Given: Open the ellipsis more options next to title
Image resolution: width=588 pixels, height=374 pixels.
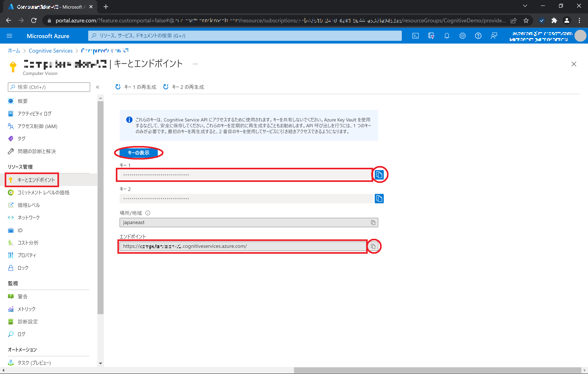Looking at the screenshot, I should (x=195, y=64).
